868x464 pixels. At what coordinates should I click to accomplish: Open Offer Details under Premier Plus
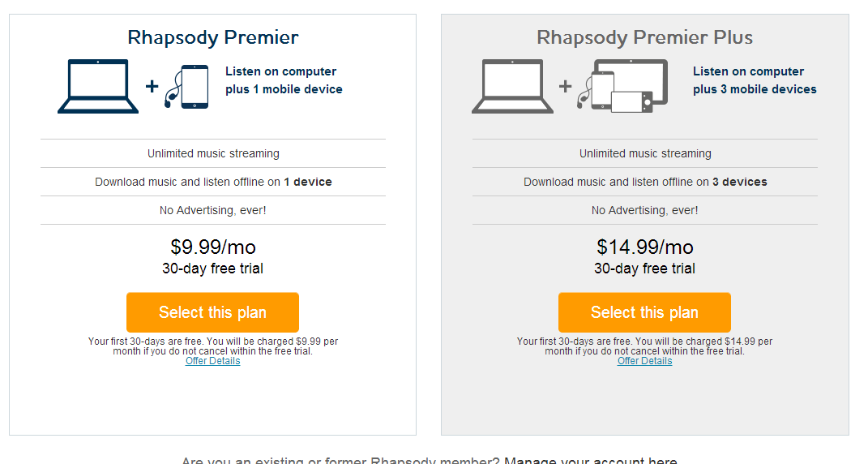pos(644,361)
